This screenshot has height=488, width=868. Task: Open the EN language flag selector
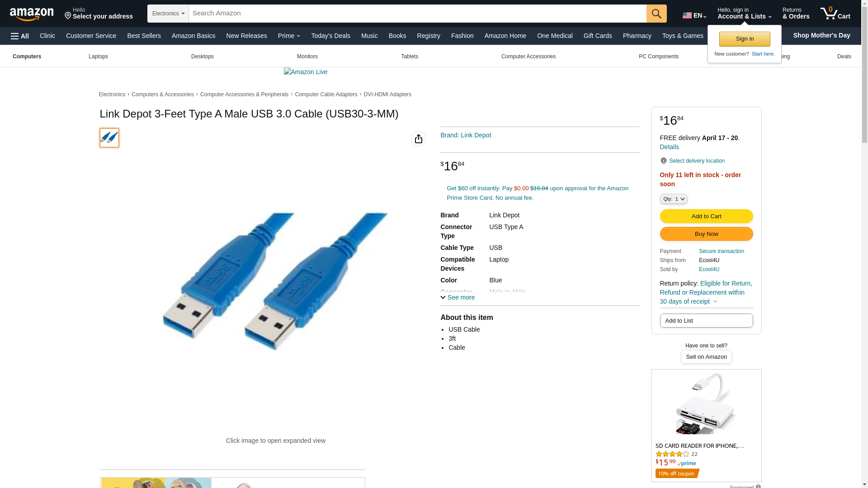[694, 15]
